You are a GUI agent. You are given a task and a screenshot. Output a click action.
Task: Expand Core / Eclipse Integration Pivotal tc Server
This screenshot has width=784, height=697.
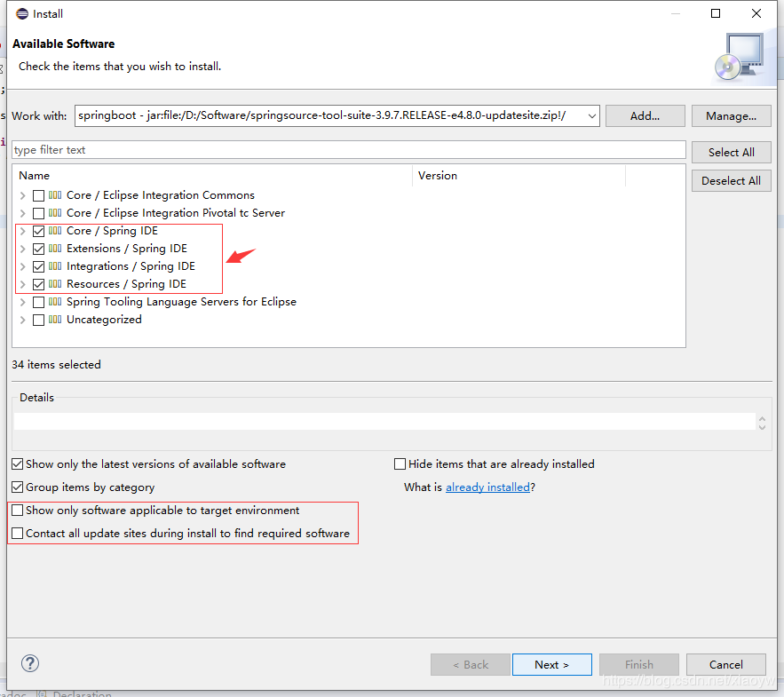coord(22,213)
